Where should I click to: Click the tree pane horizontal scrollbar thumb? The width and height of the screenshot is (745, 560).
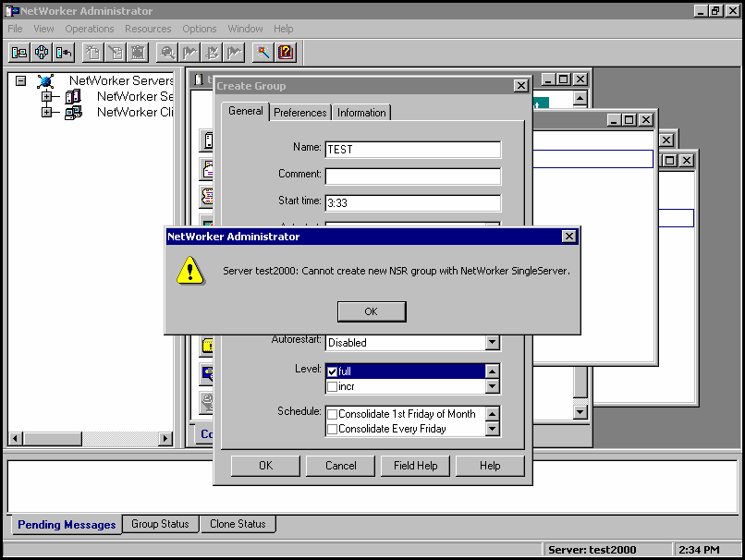53,438
